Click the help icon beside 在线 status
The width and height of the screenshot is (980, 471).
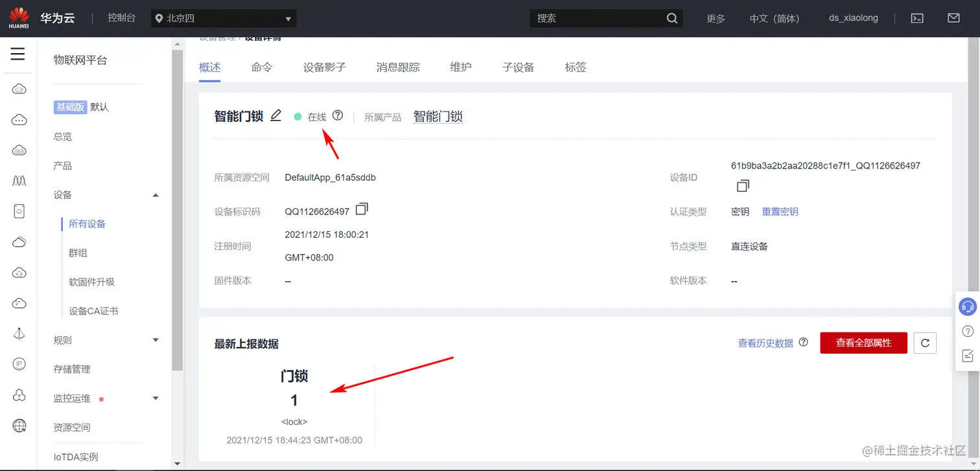point(337,115)
